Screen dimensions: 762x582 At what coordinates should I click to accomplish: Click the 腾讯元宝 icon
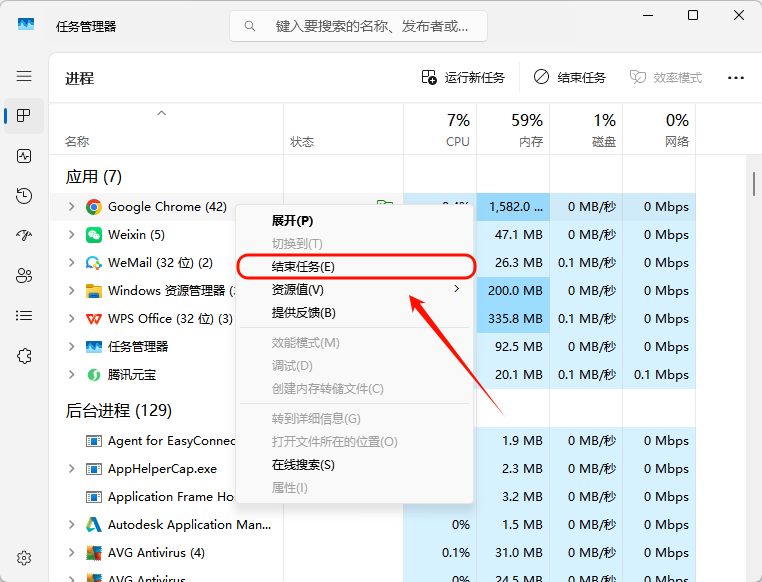[94, 375]
